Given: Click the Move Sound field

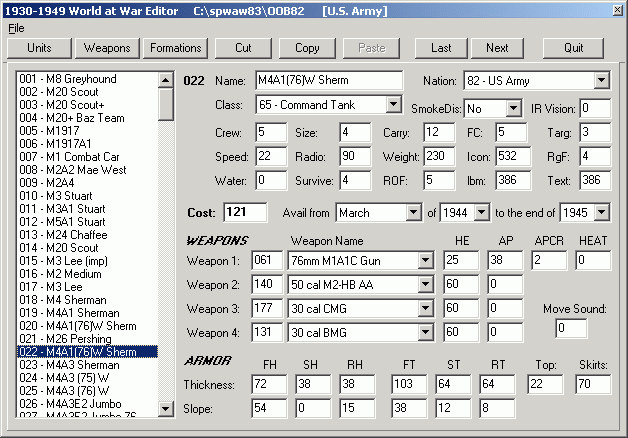Looking at the screenshot, I should click(x=571, y=328).
